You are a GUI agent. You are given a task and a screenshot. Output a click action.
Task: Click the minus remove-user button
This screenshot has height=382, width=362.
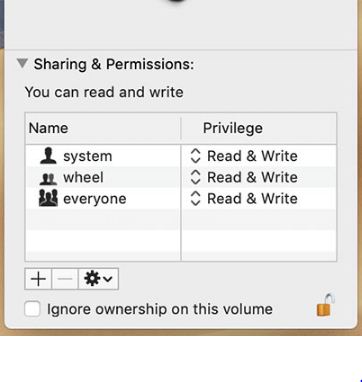tap(65, 279)
